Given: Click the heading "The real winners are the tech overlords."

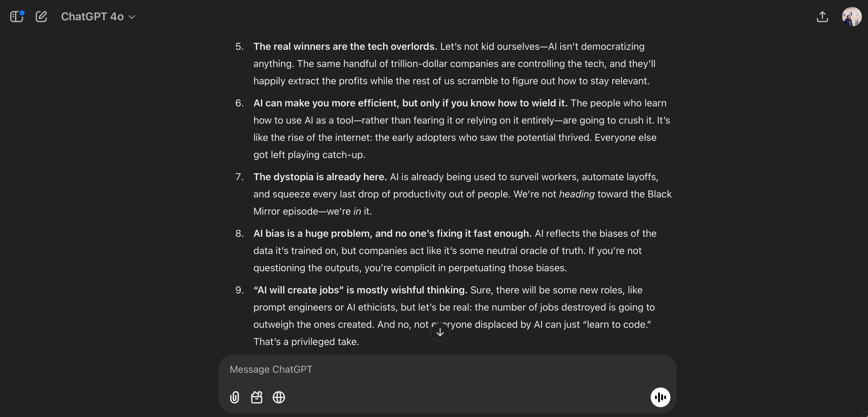Looking at the screenshot, I should (345, 46).
